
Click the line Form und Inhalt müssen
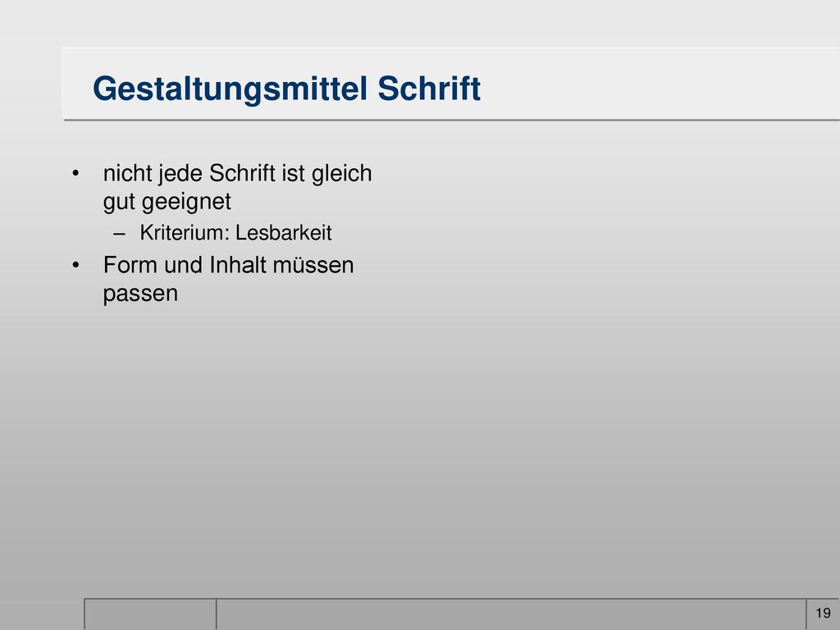228,265
